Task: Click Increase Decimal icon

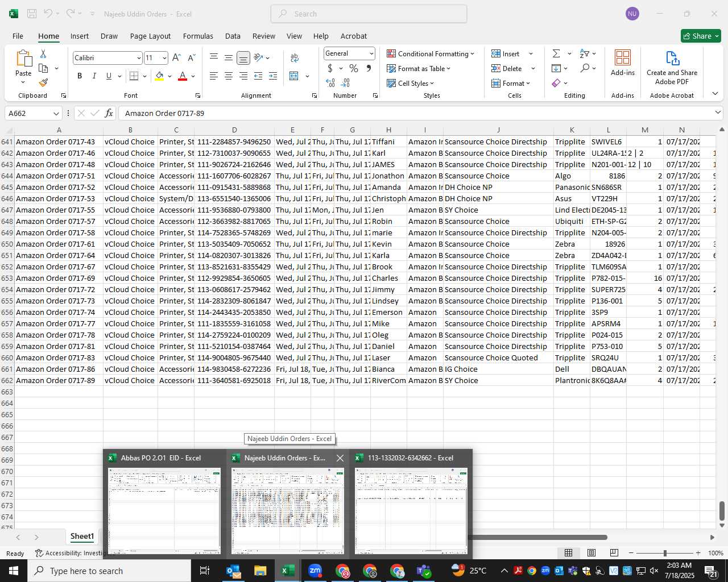Action: point(330,83)
